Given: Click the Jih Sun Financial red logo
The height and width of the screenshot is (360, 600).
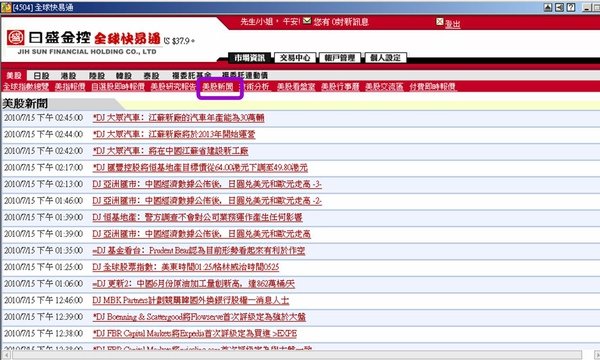Looking at the screenshot, I should (x=16, y=37).
